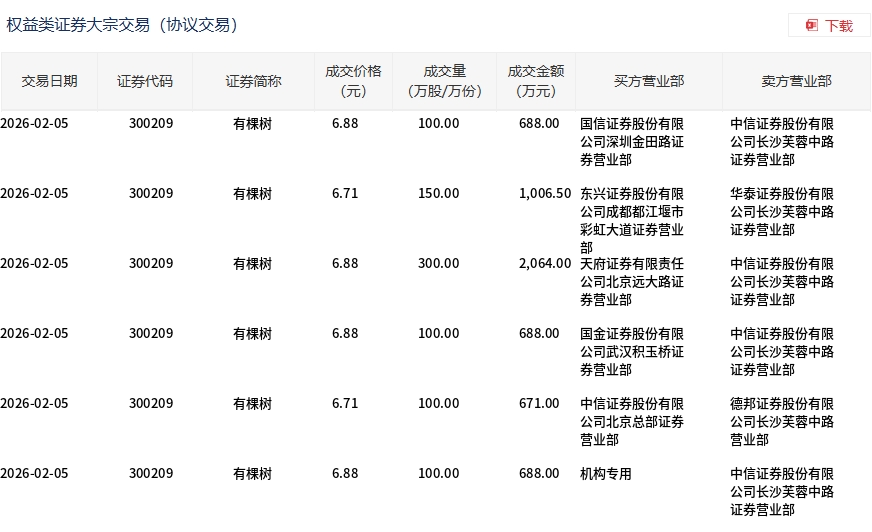Viewport: 872px width, 532px height.
Task: Click the 下载 download button
Action: pos(829,26)
